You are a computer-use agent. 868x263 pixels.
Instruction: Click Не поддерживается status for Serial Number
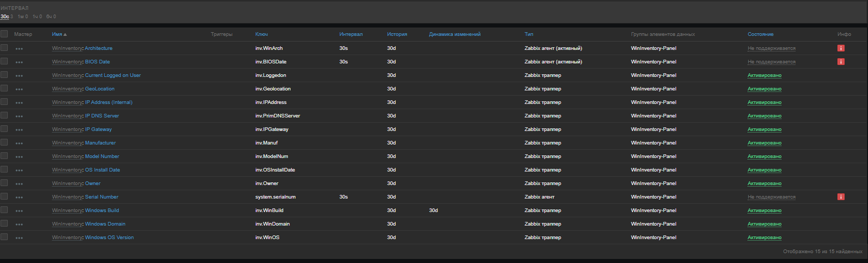pyautogui.click(x=771, y=197)
